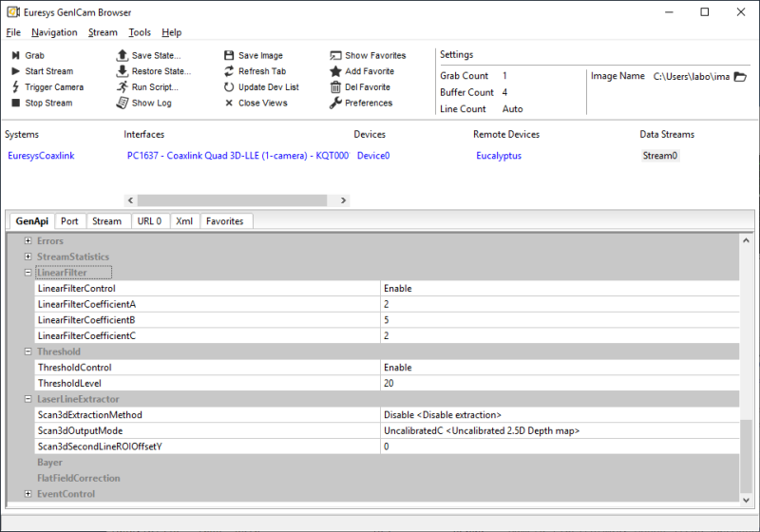
Task: Expand the Errors category
Action: coord(28,240)
